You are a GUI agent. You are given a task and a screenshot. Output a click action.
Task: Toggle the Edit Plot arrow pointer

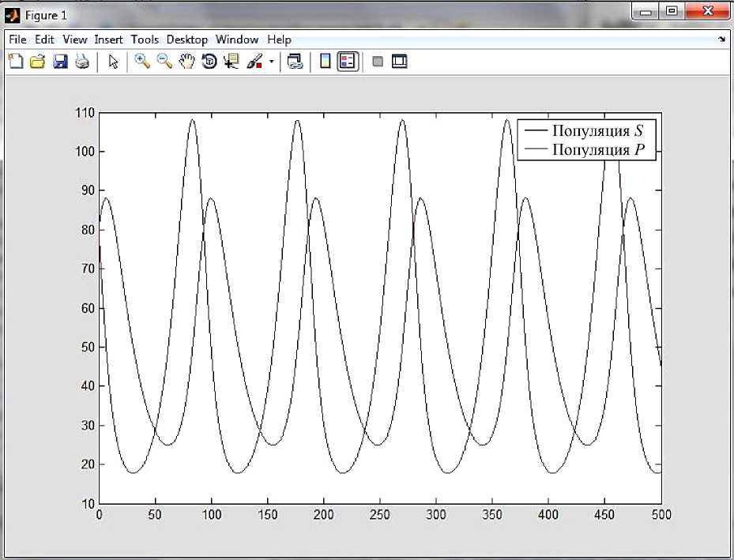coord(113,62)
